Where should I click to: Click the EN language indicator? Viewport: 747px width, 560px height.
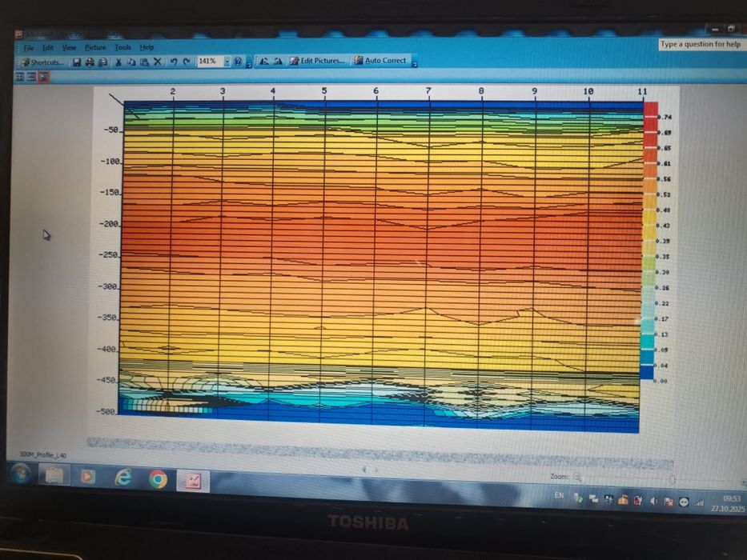click(559, 496)
